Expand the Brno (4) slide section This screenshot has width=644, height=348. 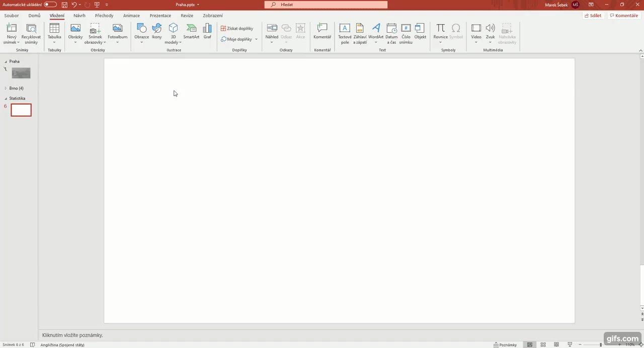[x=6, y=88]
